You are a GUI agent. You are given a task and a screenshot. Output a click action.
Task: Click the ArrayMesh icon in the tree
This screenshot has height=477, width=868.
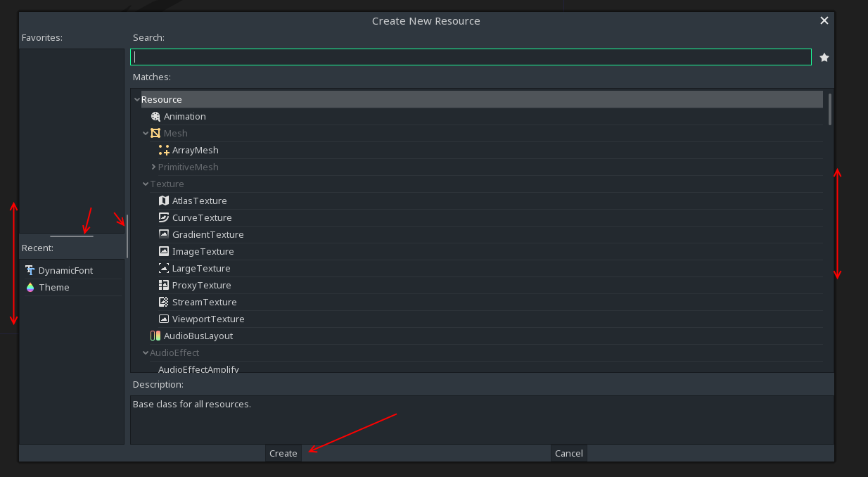164,150
